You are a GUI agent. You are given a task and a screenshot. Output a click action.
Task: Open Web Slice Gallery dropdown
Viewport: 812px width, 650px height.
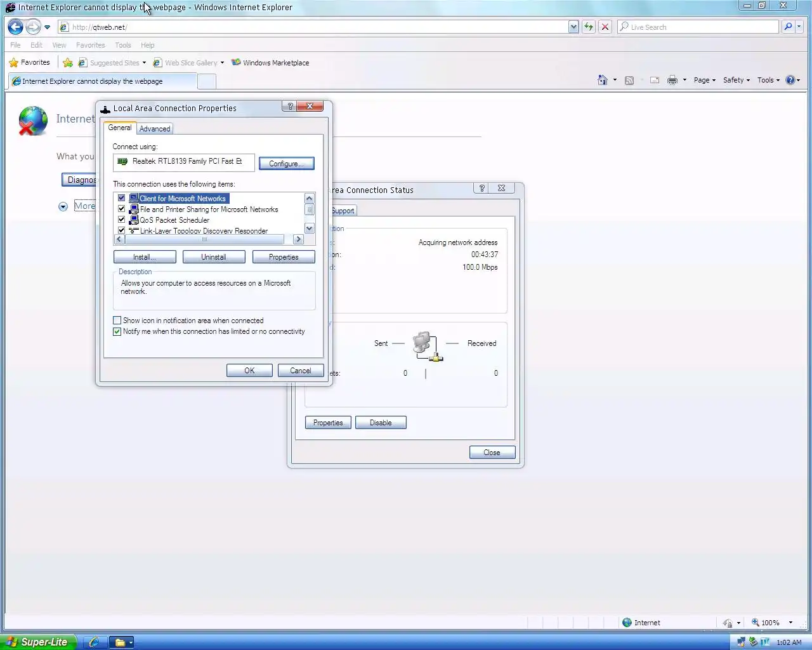coord(189,63)
